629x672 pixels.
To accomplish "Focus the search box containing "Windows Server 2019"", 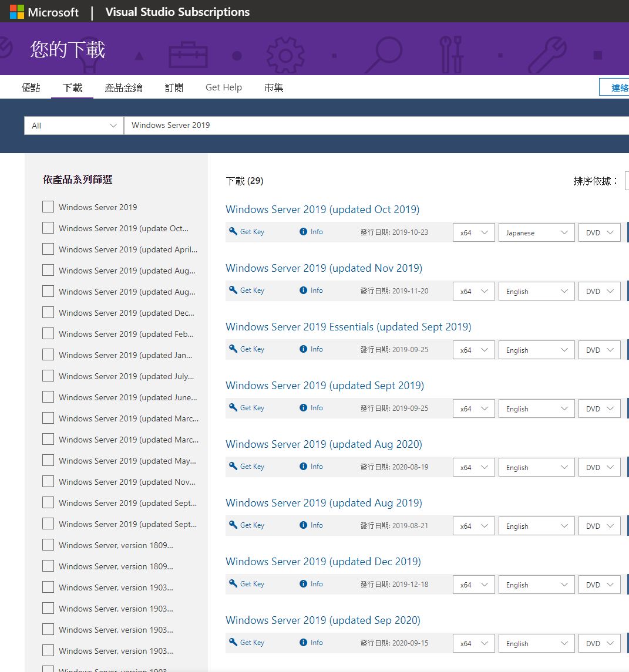I will pyautogui.click(x=376, y=126).
